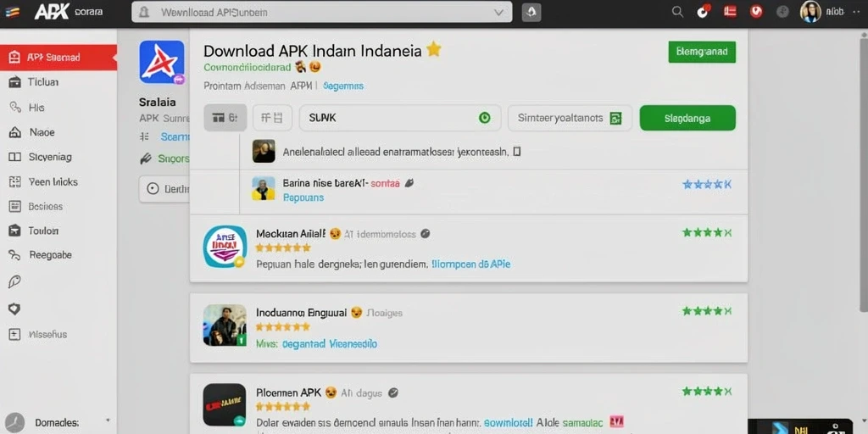Click the yellow star next to Download APK title
Viewport: 868px width, 434px height.
tap(434, 50)
